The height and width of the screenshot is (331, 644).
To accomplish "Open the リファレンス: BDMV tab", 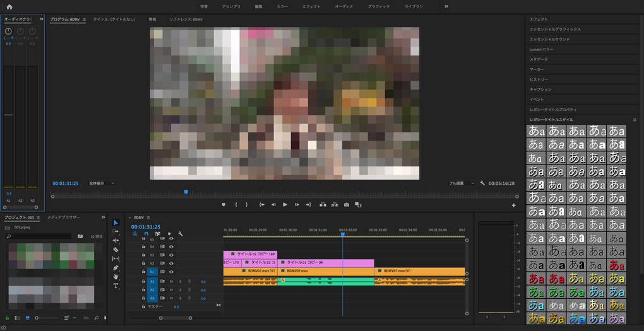I will point(186,20).
